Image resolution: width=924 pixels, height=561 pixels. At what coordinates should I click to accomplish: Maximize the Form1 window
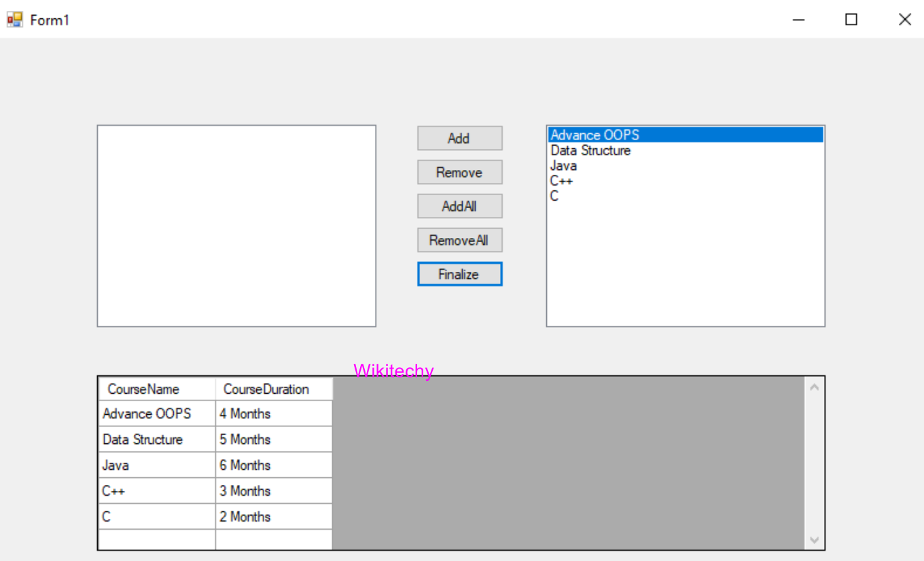pos(851,20)
